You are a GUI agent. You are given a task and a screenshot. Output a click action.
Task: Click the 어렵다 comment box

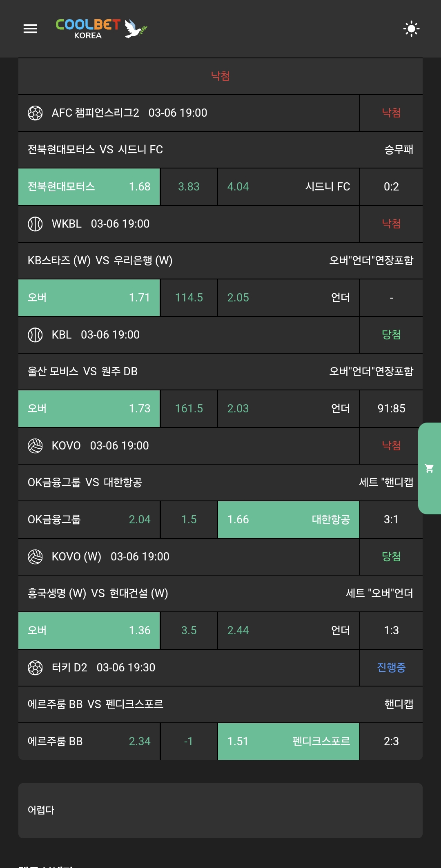220,810
